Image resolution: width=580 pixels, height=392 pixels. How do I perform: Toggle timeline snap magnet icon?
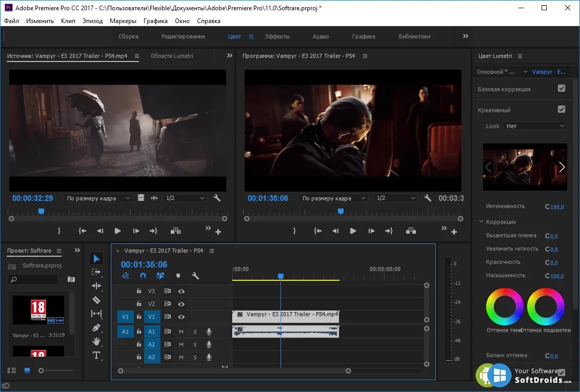coord(143,276)
